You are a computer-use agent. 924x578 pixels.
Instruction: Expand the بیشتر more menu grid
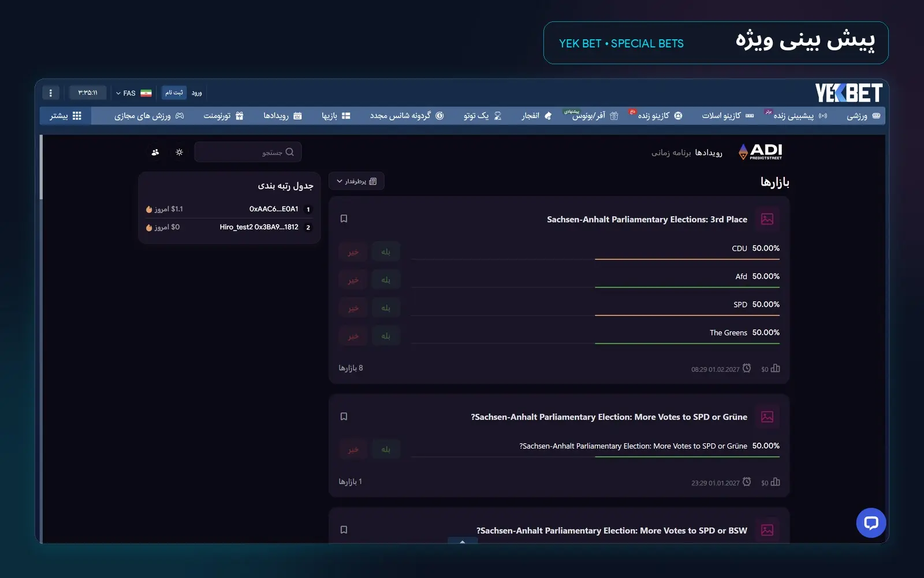[65, 116]
